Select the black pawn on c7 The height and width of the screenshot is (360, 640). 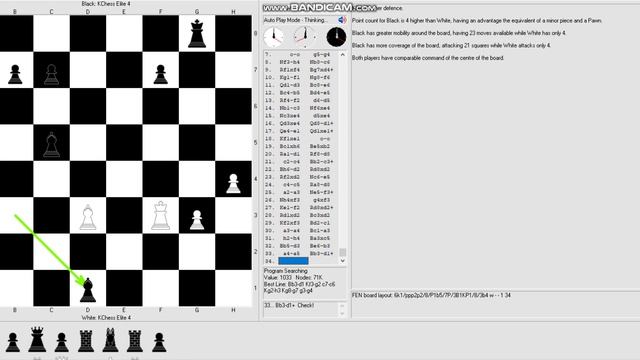point(51,74)
